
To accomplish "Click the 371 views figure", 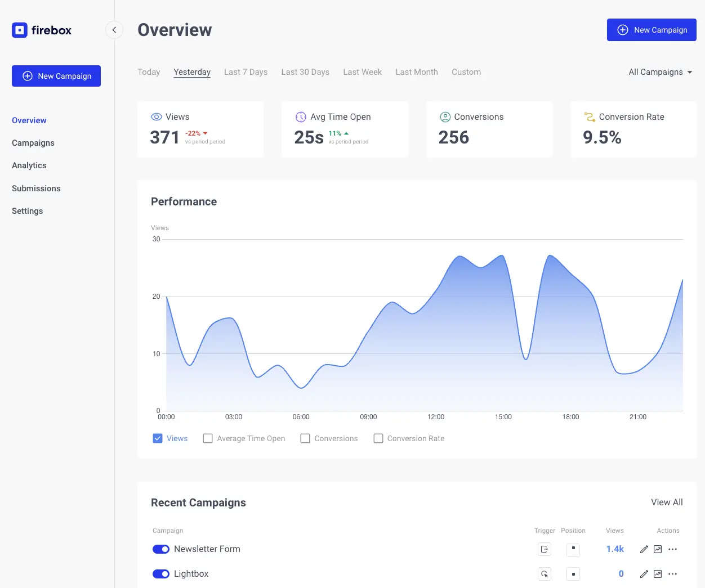I will tap(164, 137).
